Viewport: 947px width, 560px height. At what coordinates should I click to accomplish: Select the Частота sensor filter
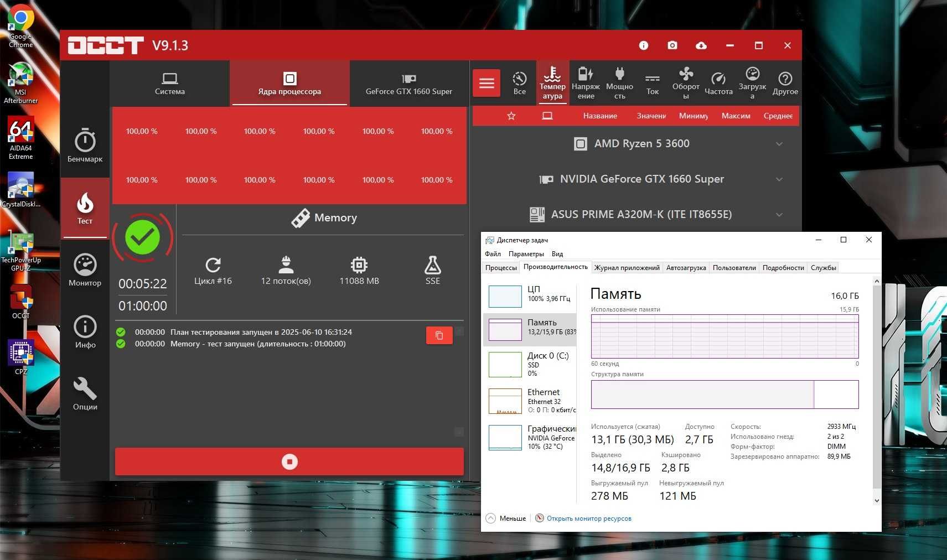tap(718, 83)
